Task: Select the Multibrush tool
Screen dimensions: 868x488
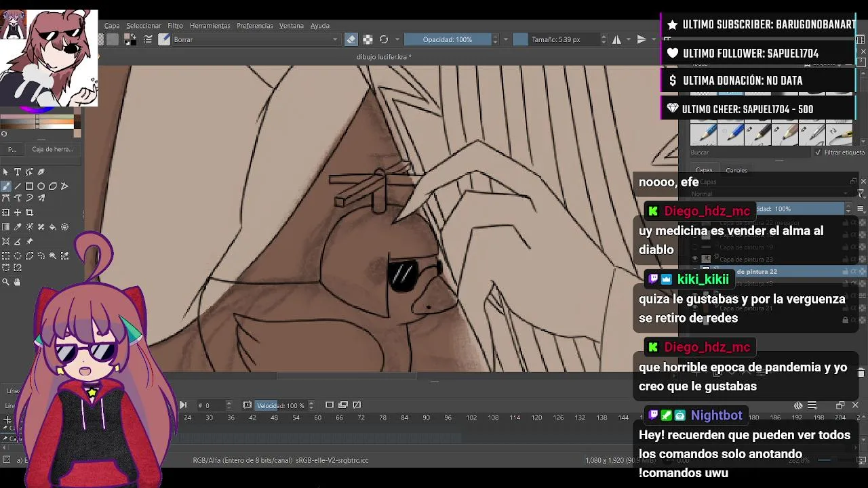Action: pyautogui.click(x=41, y=198)
